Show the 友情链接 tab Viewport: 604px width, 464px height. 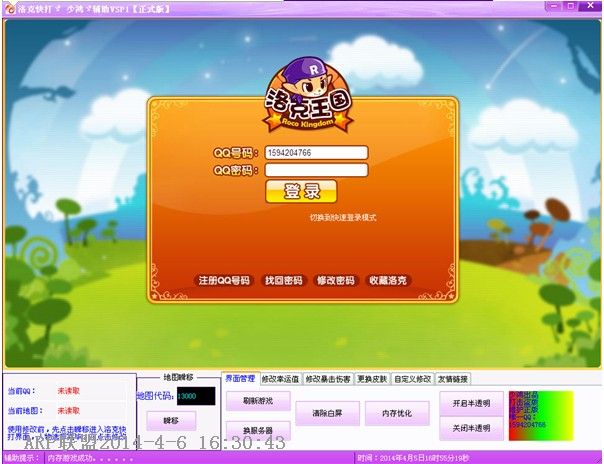(453, 379)
